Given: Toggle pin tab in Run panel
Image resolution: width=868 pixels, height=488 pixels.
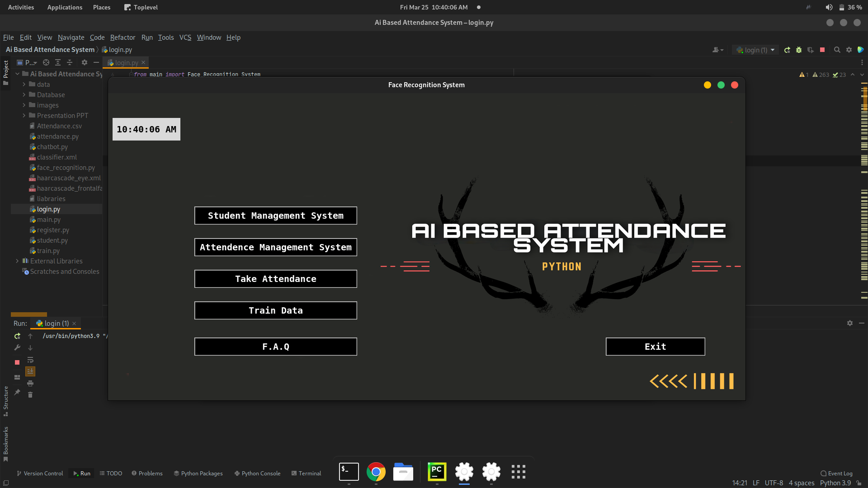Looking at the screenshot, I should pos(17,392).
